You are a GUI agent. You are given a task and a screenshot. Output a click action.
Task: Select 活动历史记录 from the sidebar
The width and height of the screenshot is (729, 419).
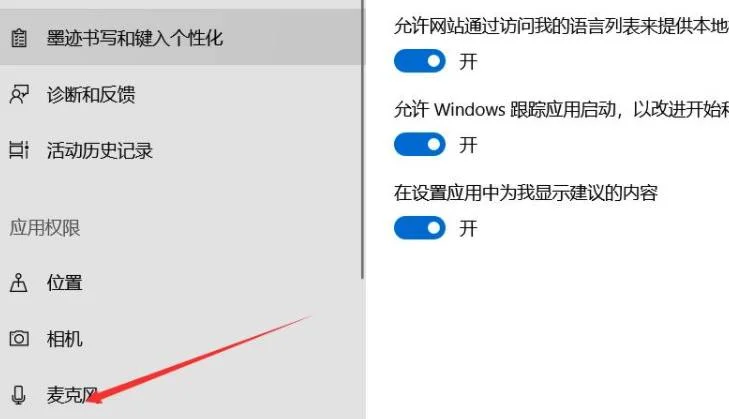click(x=181, y=150)
